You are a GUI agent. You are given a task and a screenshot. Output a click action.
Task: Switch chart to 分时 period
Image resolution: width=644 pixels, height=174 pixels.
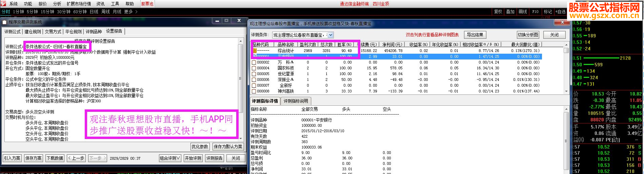(6, 12)
